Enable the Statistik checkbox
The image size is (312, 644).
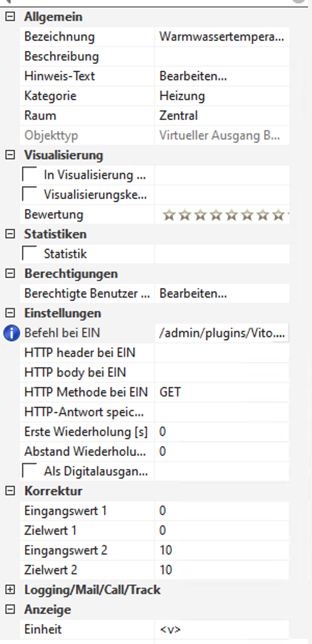[30, 254]
